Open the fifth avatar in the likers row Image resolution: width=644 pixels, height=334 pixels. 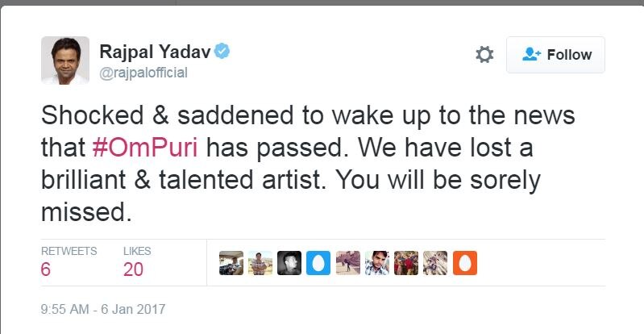pyautogui.click(x=347, y=262)
